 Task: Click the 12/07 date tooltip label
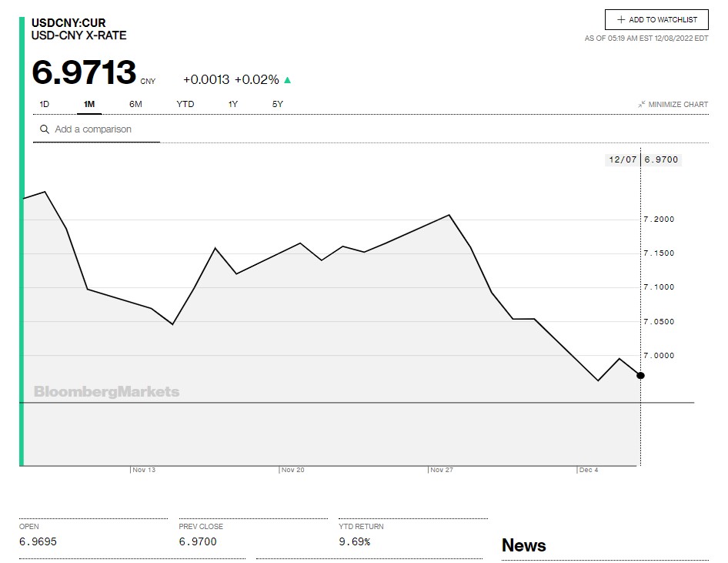click(623, 159)
